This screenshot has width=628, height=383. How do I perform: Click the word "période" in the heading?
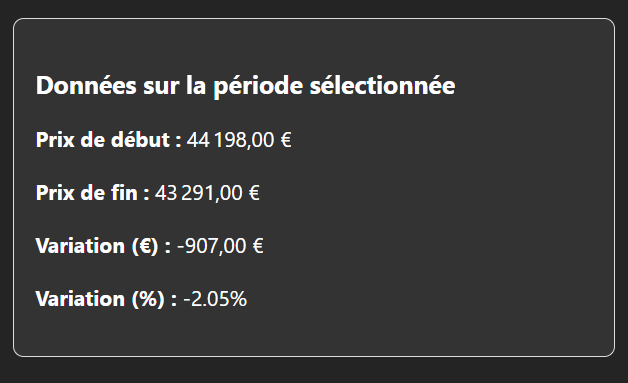click(258, 87)
